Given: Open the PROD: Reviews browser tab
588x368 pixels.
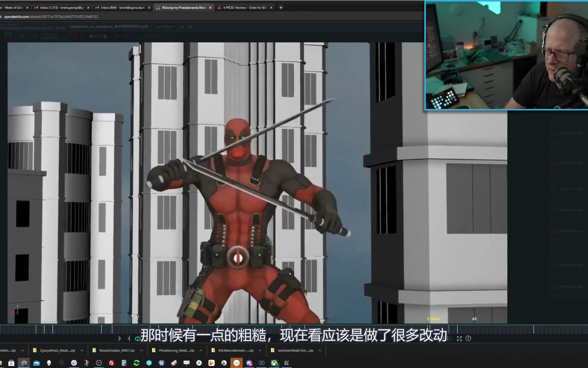Looking at the screenshot, I should (245, 7).
